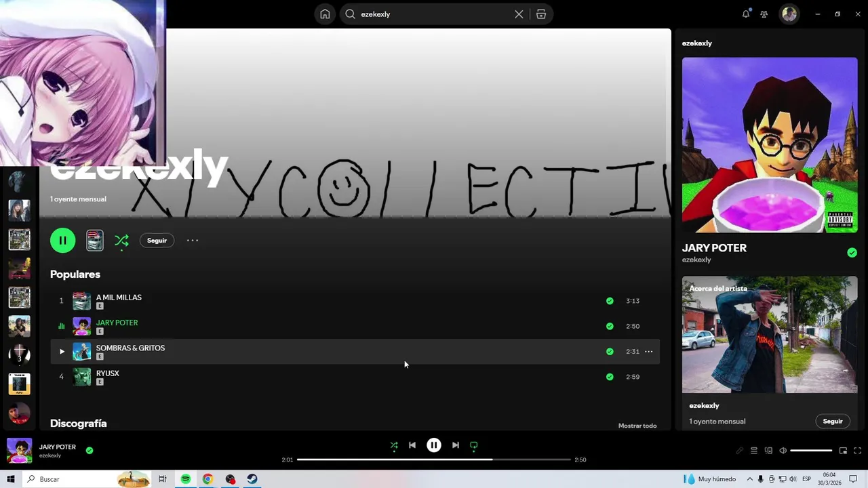
Task: Open the THIS IS playlist in library sidebar
Action: click(19, 384)
